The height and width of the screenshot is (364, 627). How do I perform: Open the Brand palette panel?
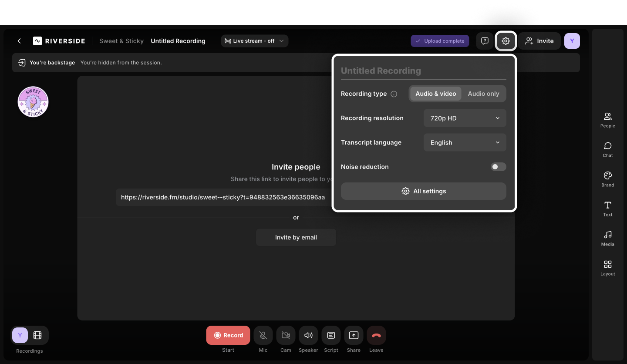tap(607, 179)
